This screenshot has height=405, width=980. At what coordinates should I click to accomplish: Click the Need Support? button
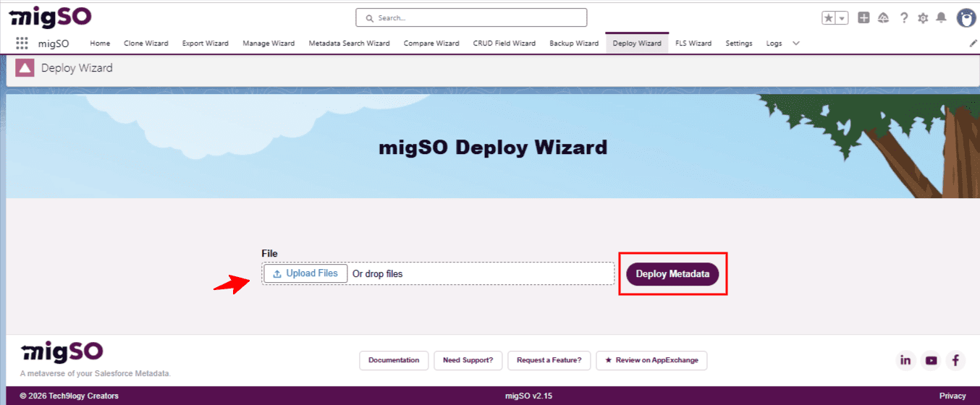click(x=468, y=360)
